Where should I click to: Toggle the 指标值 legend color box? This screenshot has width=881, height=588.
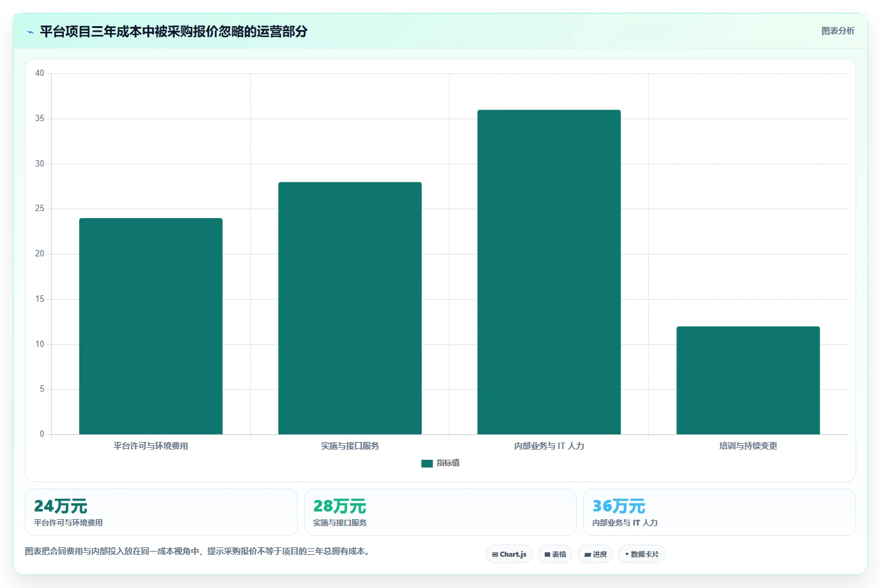pyautogui.click(x=427, y=464)
